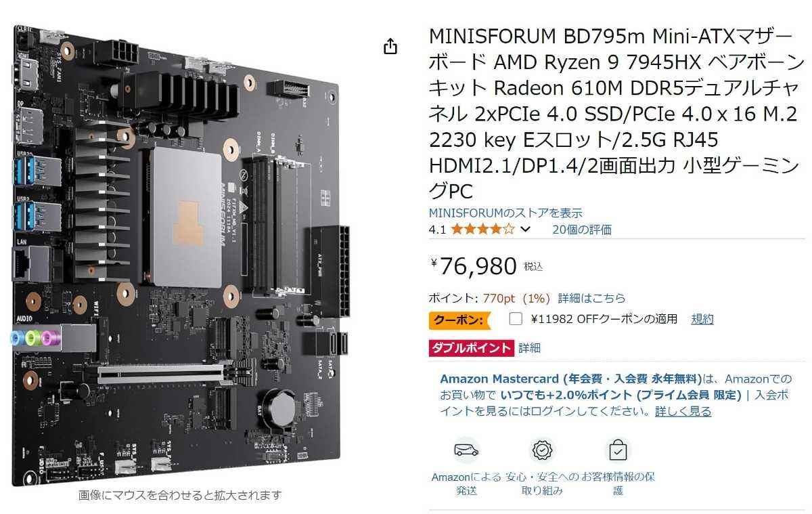Click the safety and security badge icon
This screenshot has height=514, width=812.
click(x=543, y=450)
